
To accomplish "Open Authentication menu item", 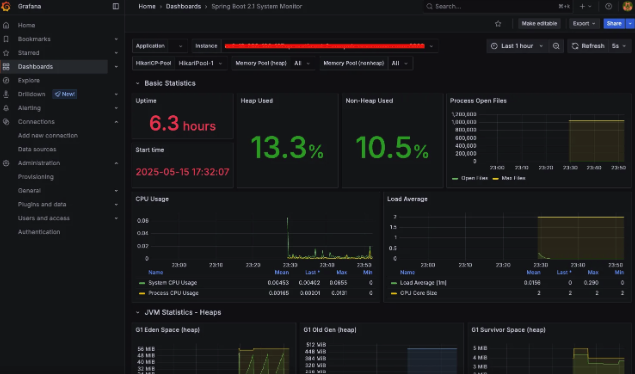I will point(39,232).
